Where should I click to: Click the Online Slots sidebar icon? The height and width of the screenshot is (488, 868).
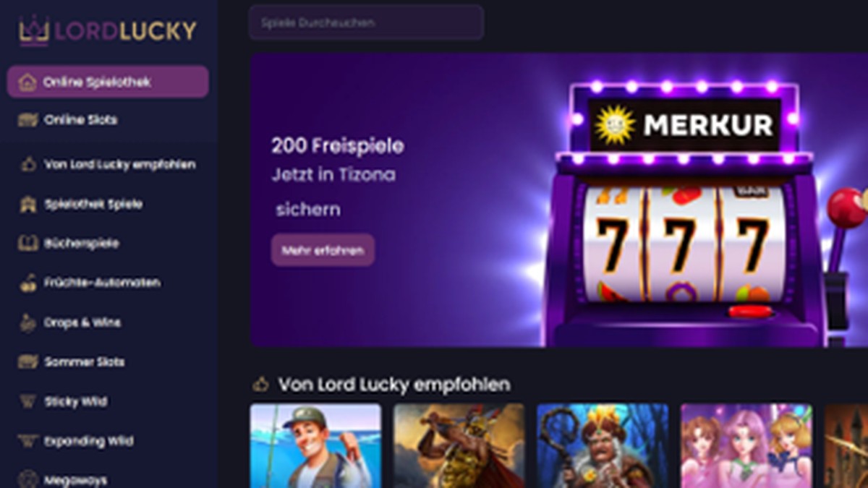27,120
